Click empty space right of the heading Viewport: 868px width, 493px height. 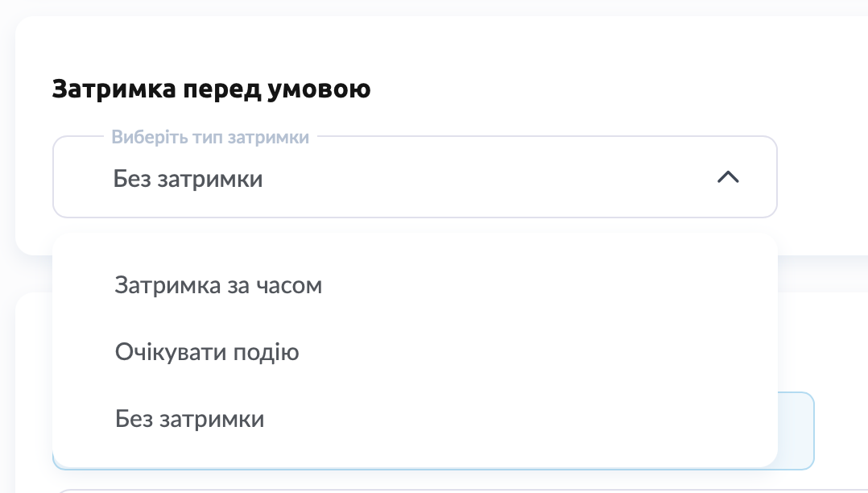(x=604, y=89)
